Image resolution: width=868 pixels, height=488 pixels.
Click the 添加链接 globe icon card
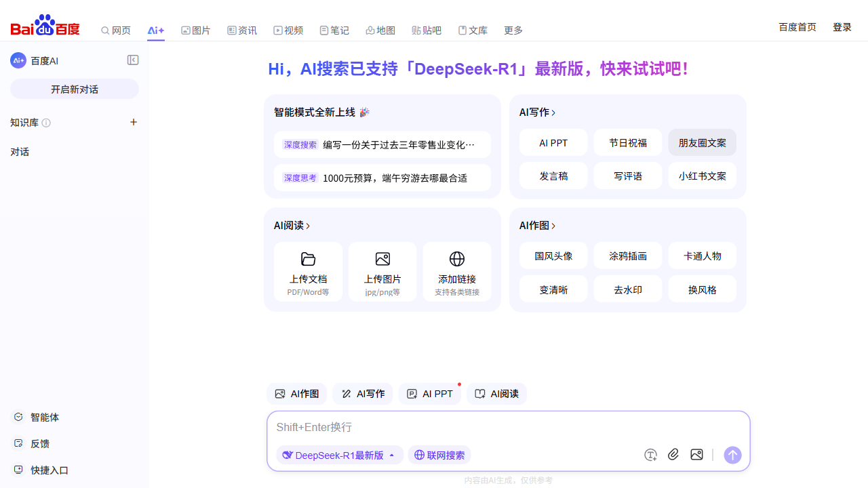tap(457, 271)
